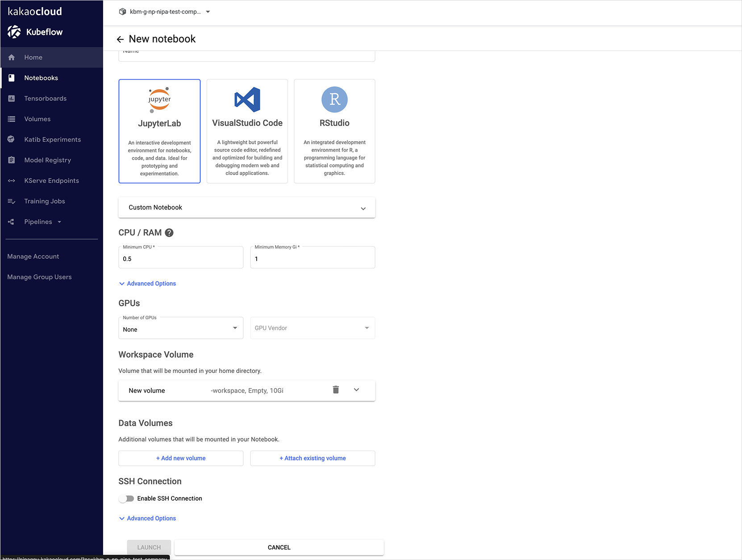Click the SSH Connection heading
The height and width of the screenshot is (560, 742).
[x=150, y=481]
